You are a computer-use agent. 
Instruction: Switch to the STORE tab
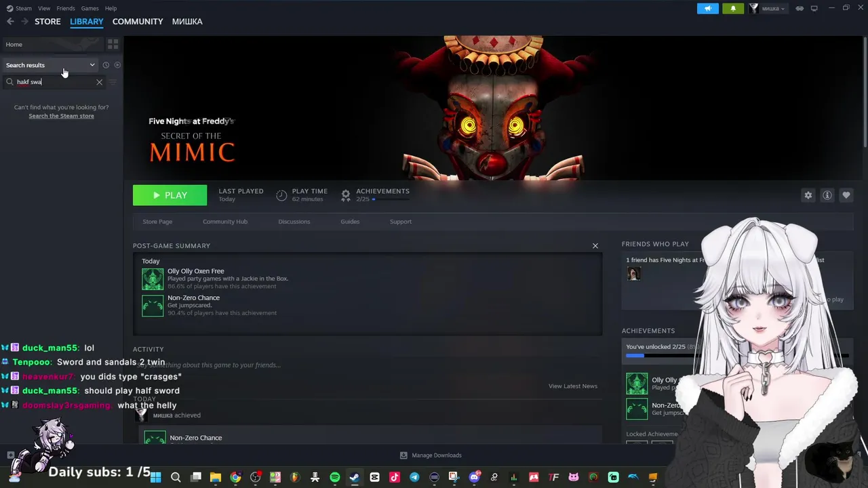pos(47,22)
